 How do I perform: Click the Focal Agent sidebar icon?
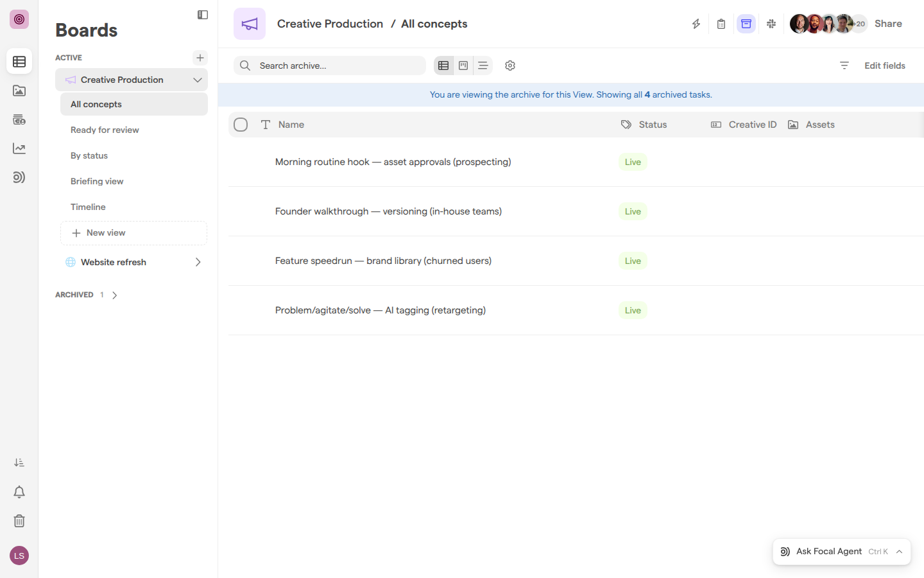[19, 177]
